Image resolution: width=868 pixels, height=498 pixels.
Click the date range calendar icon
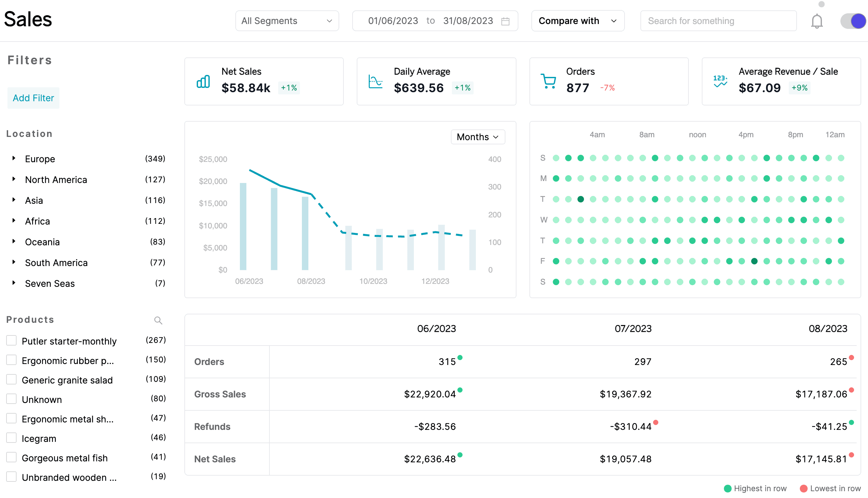click(x=506, y=21)
